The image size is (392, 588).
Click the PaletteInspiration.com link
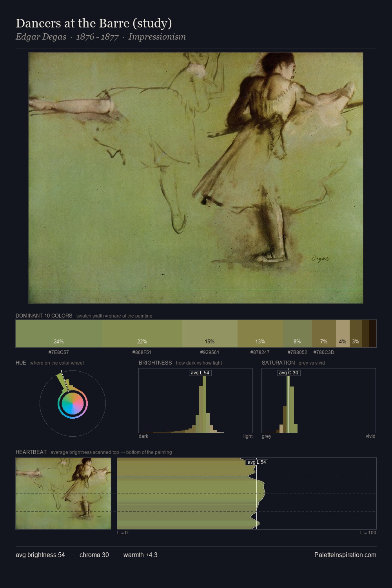(345, 555)
